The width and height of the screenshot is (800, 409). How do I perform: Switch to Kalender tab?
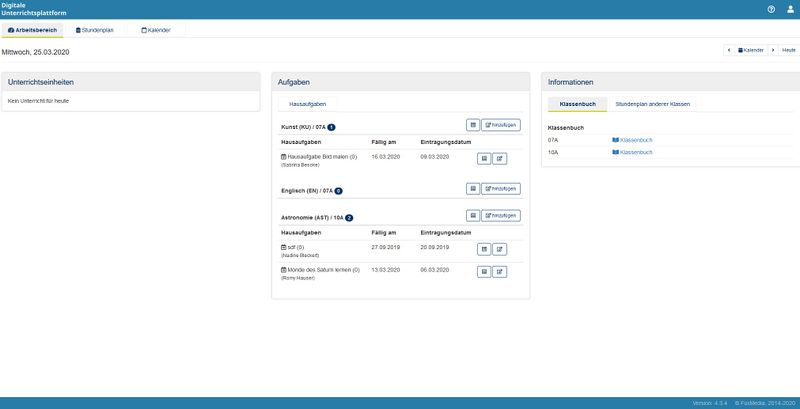coord(156,30)
